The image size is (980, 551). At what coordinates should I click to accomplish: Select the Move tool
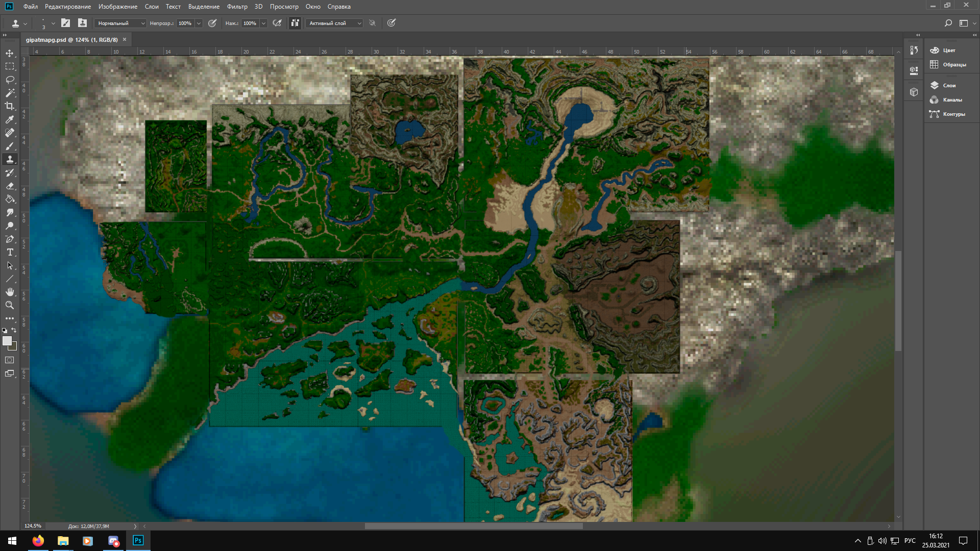click(10, 53)
